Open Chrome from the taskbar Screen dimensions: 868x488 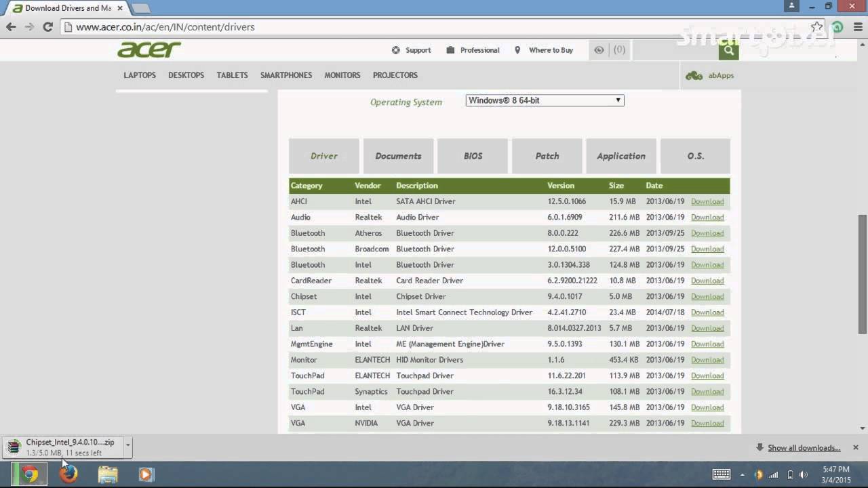[30, 474]
